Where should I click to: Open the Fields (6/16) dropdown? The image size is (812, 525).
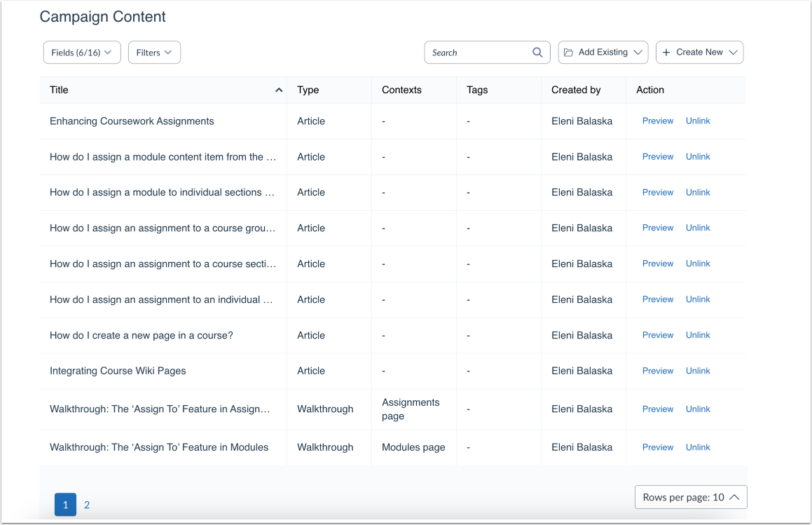82,53
